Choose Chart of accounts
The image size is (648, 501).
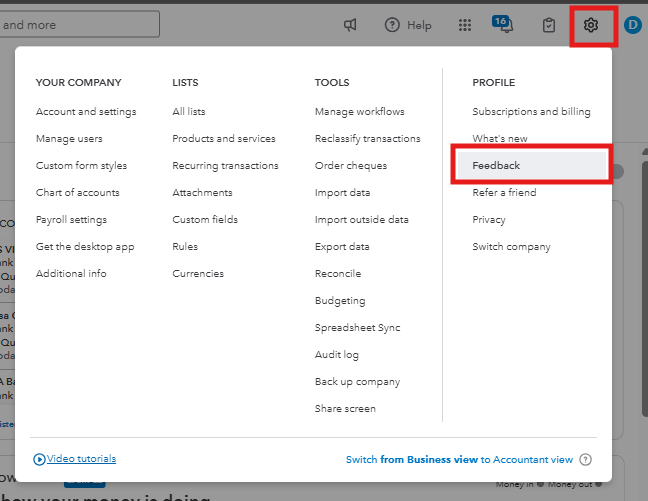pyautogui.click(x=77, y=193)
